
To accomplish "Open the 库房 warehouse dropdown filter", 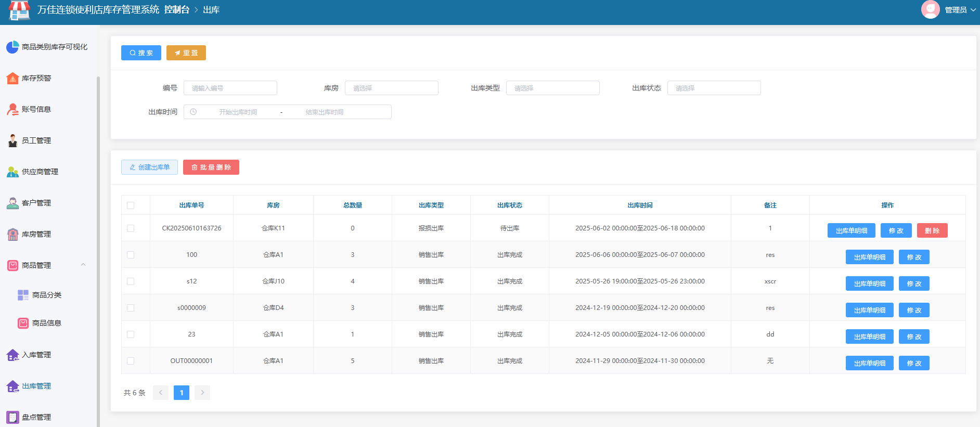I will tap(392, 88).
